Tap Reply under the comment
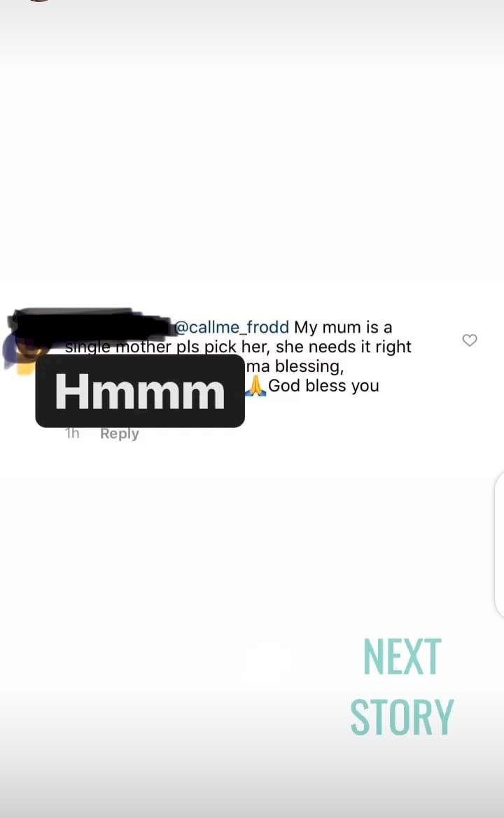Viewport: 504px width, 818px height. 120,434
